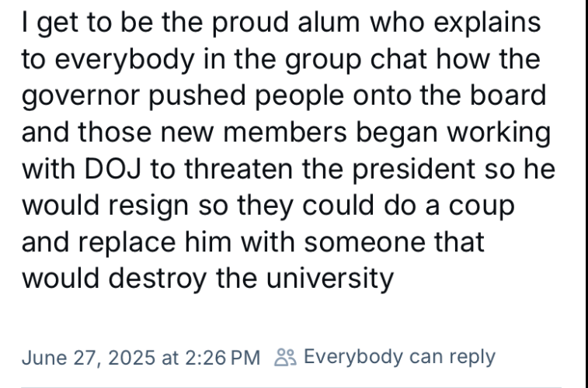Viewport: 588px width, 388px height.
Task: Select the word DOJ in the post
Action: tap(113, 169)
